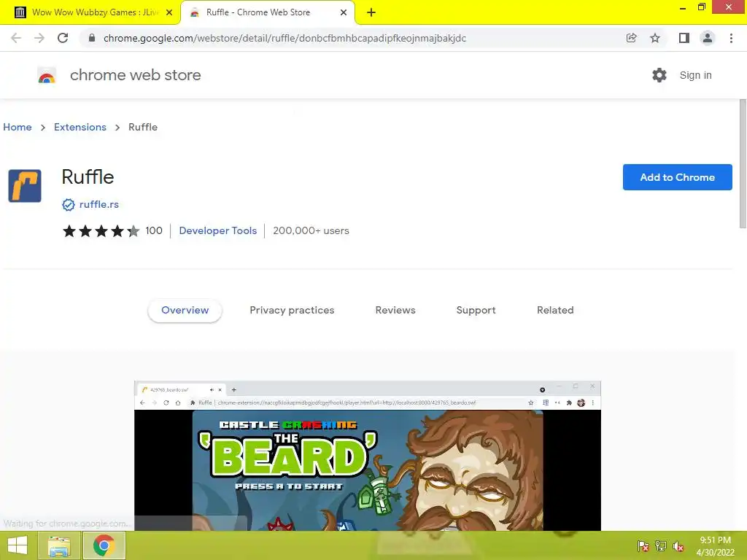Open the Reviews tab
This screenshot has width=747, height=560.
pyautogui.click(x=395, y=311)
